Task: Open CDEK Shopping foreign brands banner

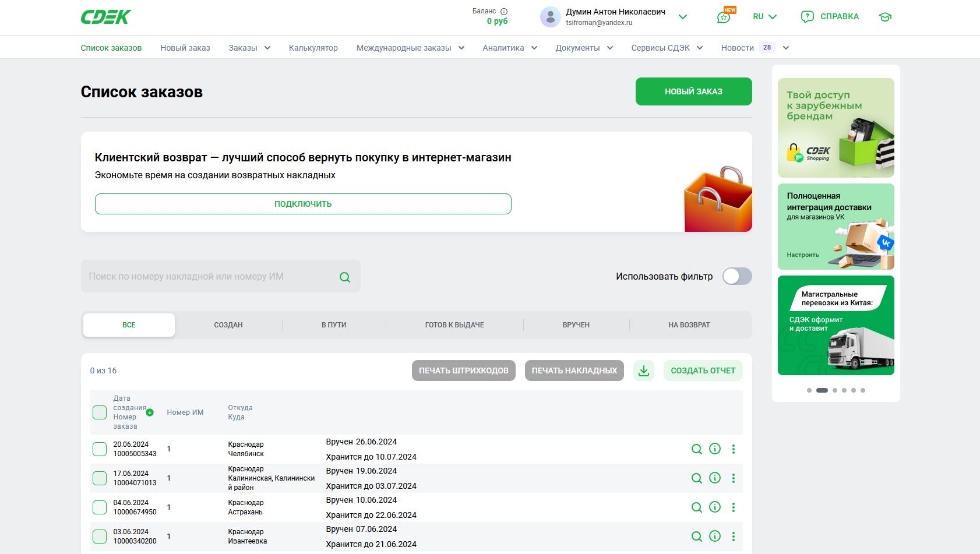Action: [836, 128]
